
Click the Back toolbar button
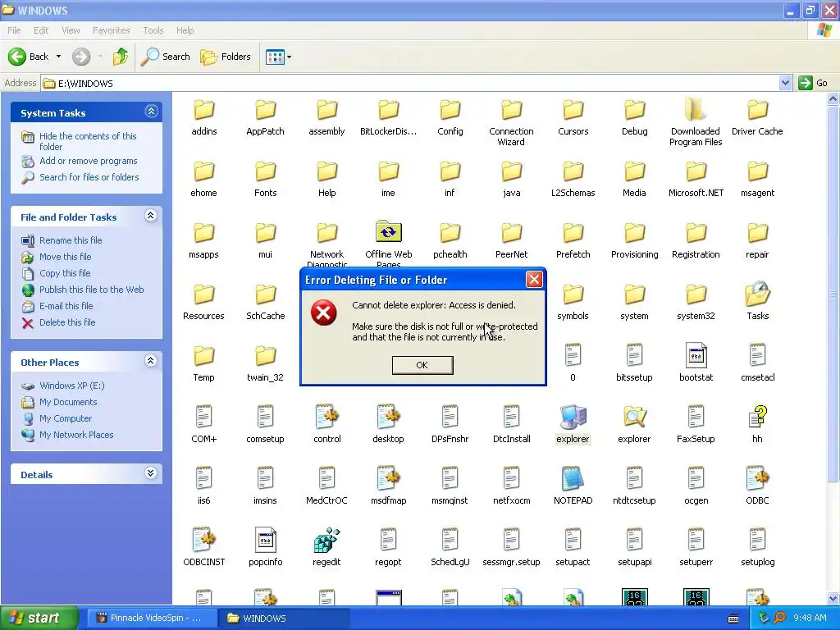tap(29, 57)
